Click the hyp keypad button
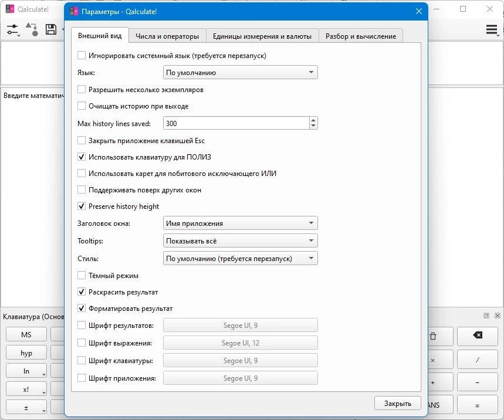Image resolution: width=504 pixels, height=420 pixels. point(26,353)
